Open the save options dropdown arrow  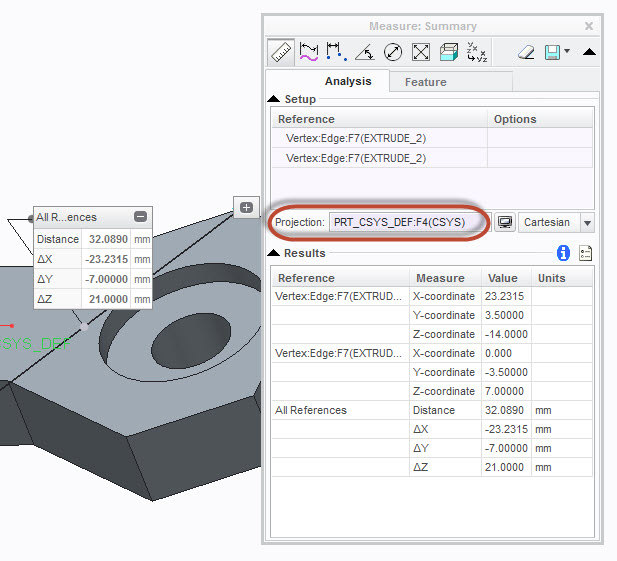567,51
